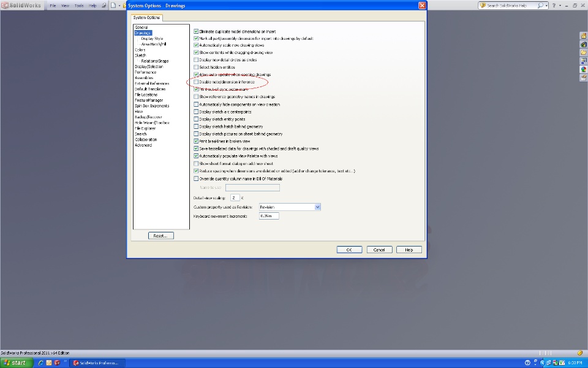Click the magnifier search icon in help box
588x368 pixels.
coord(540,6)
